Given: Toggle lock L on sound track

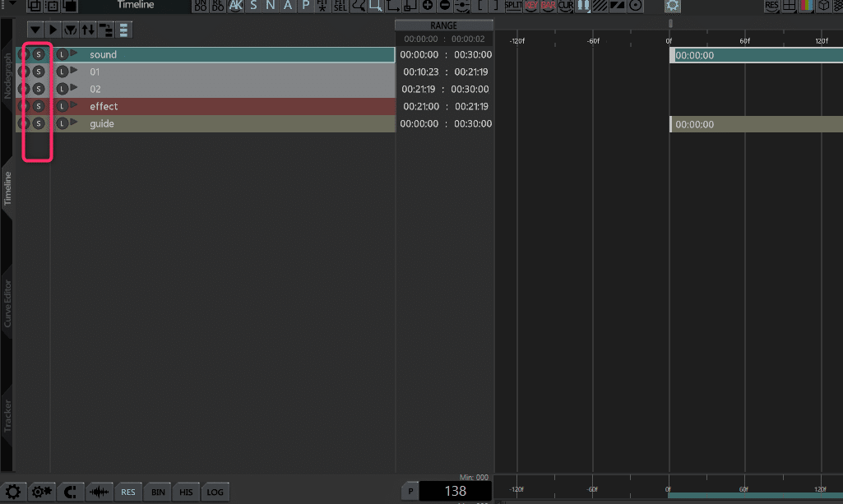Looking at the screenshot, I should click(x=62, y=54).
